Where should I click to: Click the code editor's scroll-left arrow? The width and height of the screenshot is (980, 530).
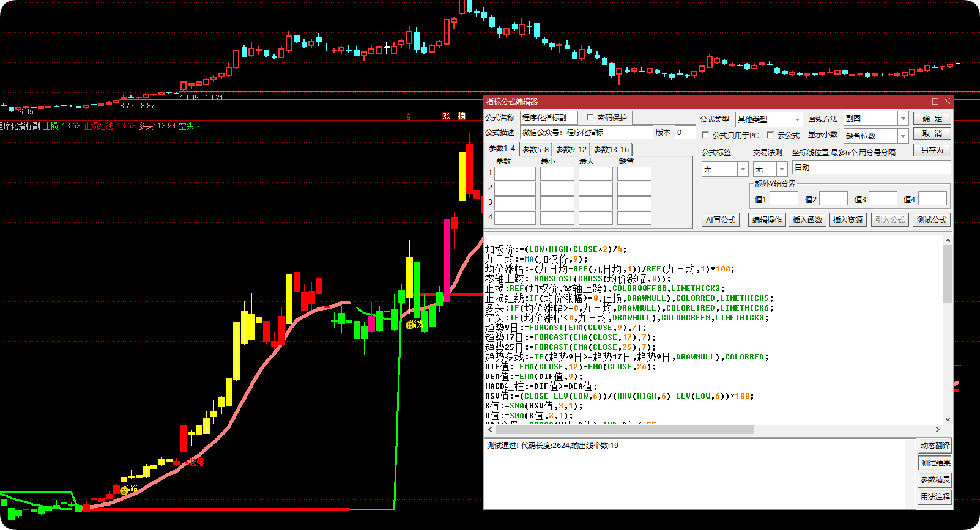tap(490, 430)
